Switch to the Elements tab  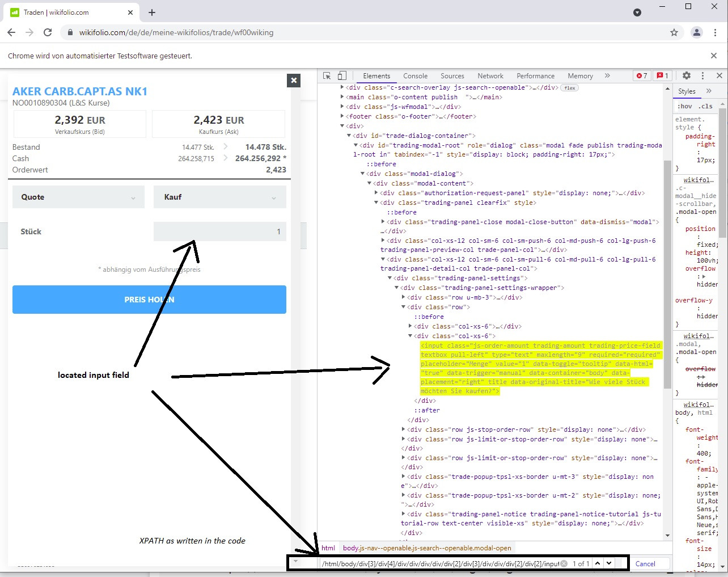(x=376, y=75)
